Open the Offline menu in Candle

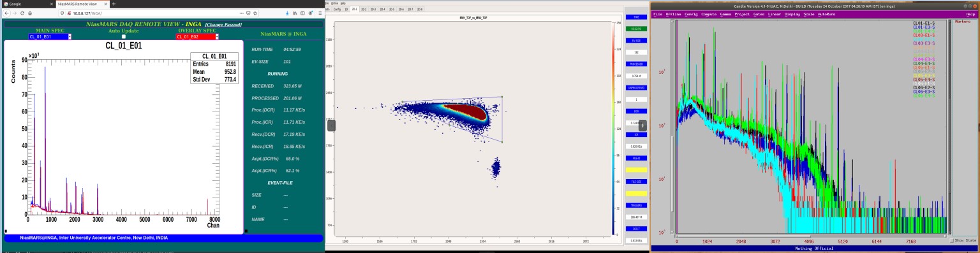673,14
